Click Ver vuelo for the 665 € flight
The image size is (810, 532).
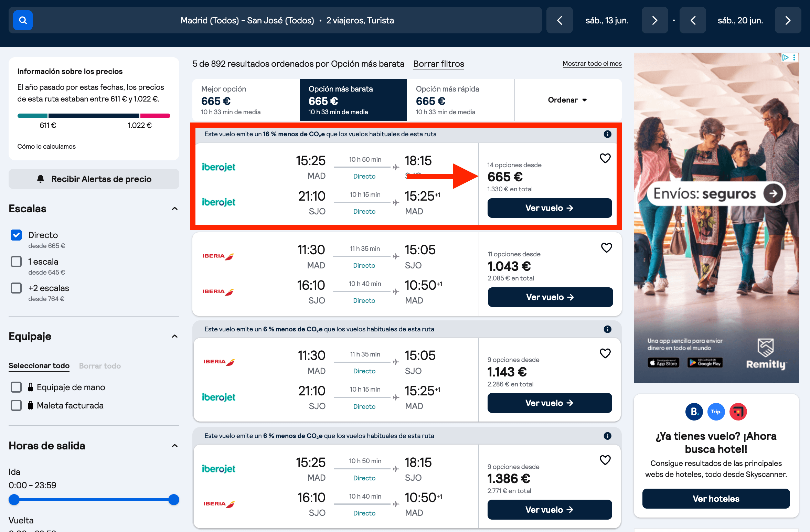pos(550,208)
